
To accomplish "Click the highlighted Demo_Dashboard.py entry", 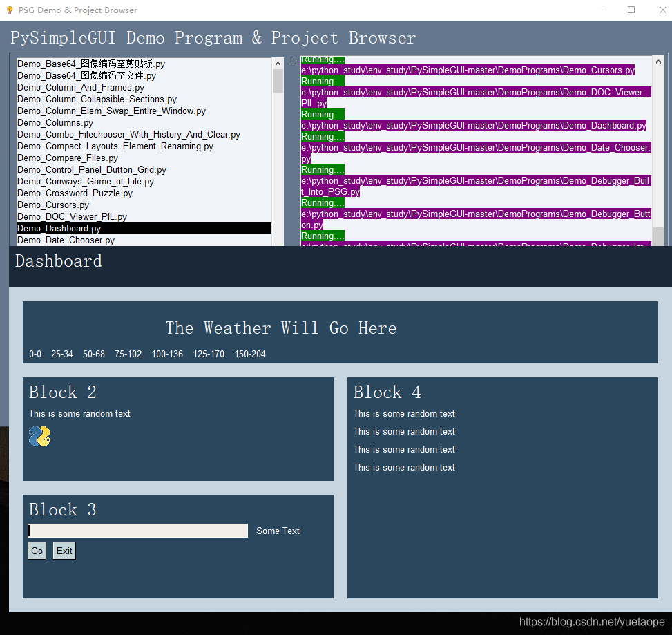I will pos(144,229).
